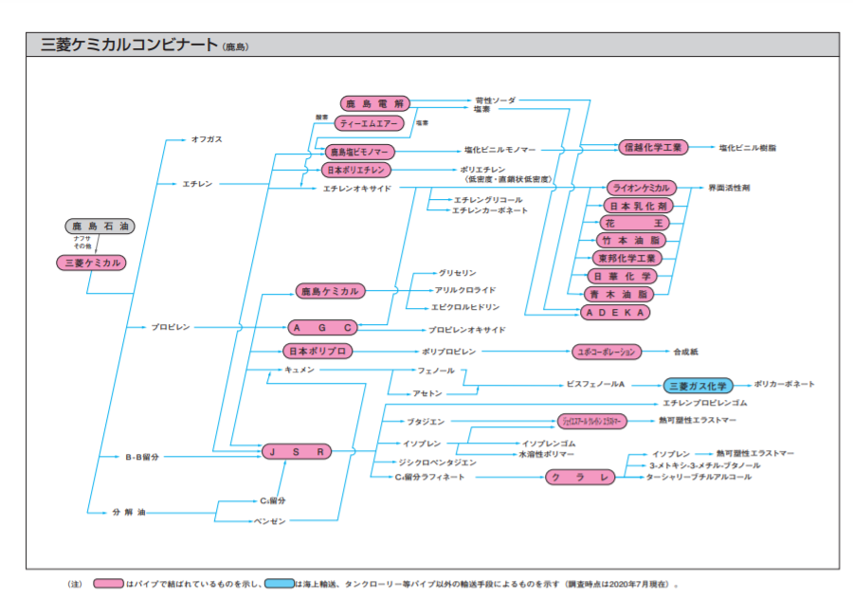Select the 3-メトキシ-3-メチル-ブタノール label

click(x=705, y=465)
